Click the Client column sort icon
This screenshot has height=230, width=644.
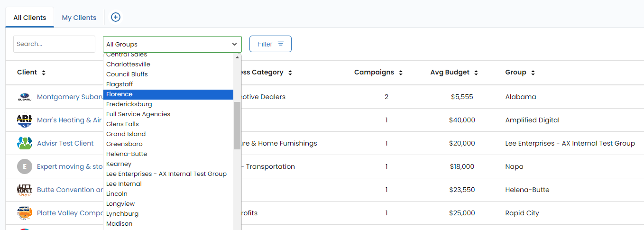[44, 73]
